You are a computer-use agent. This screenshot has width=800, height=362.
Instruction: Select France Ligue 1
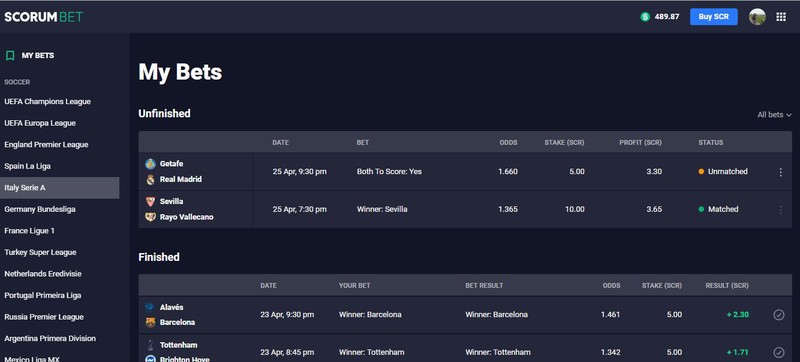click(x=30, y=230)
